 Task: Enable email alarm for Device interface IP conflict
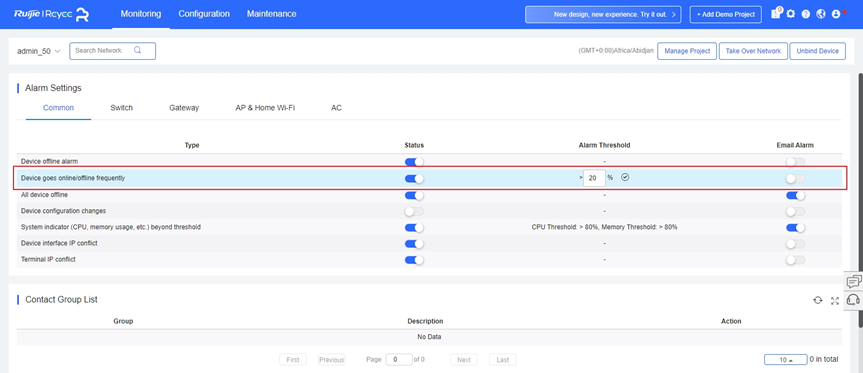click(795, 244)
